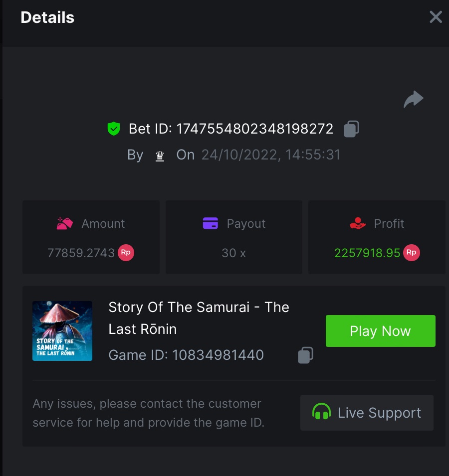449x476 pixels.
Task: Open the Story Of The Samurai thumbnail
Action: 62,331
